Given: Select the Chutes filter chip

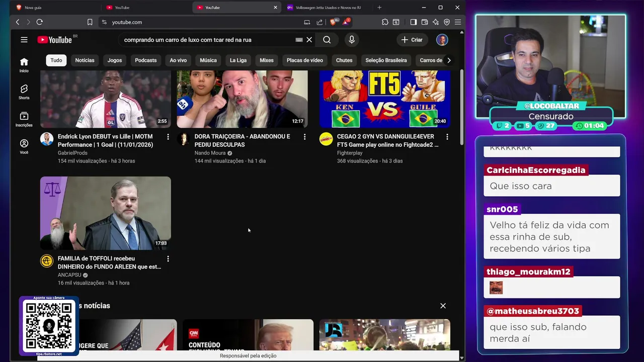Looking at the screenshot, I should tap(344, 60).
